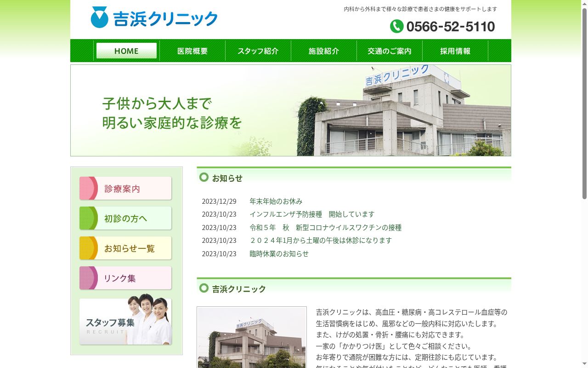
Task: Open the 年末年始のお休み news link
Action: pos(276,201)
